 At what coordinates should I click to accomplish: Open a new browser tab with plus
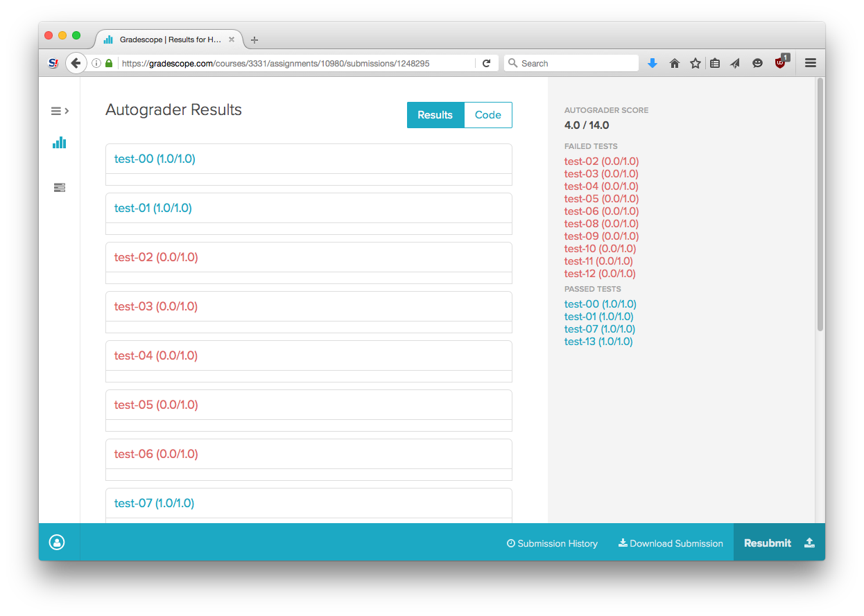(x=254, y=40)
